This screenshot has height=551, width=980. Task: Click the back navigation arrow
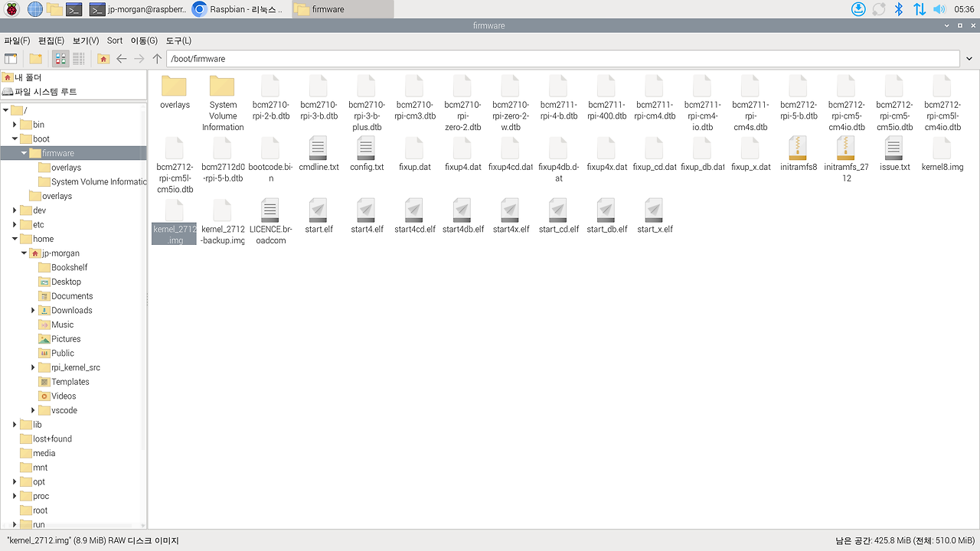tap(122, 58)
